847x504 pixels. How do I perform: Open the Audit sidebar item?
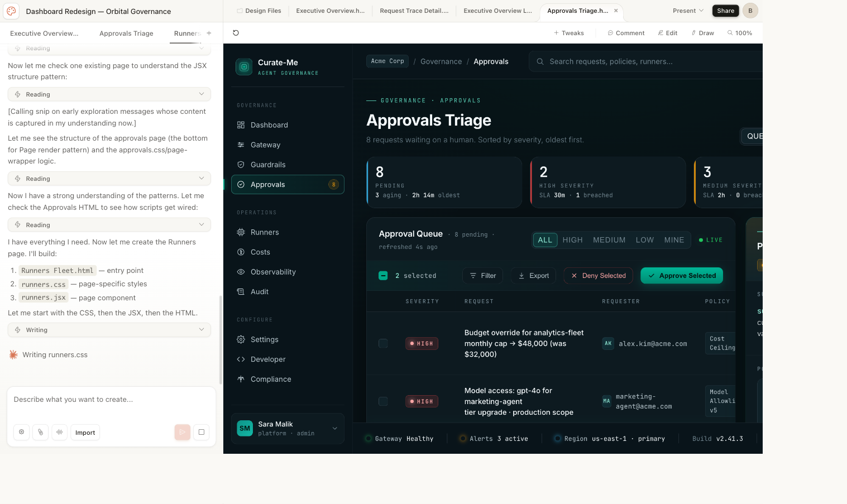(x=259, y=292)
